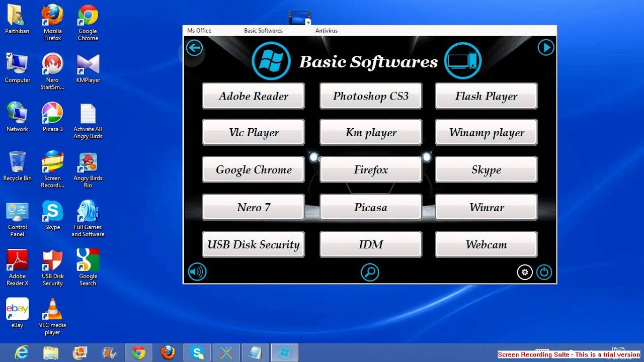Image resolution: width=644 pixels, height=362 pixels.
Task: Open File Explorer from the taskbar
Action: pyautogui.click(x=51, y=353)
